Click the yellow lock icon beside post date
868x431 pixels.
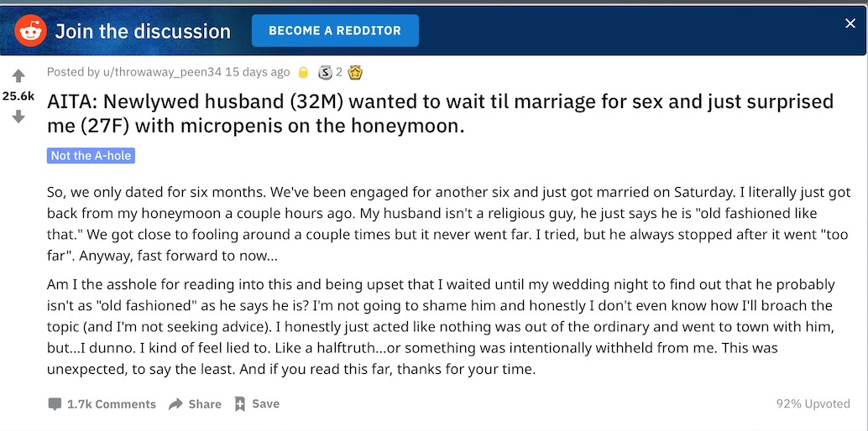pos(303,72)
